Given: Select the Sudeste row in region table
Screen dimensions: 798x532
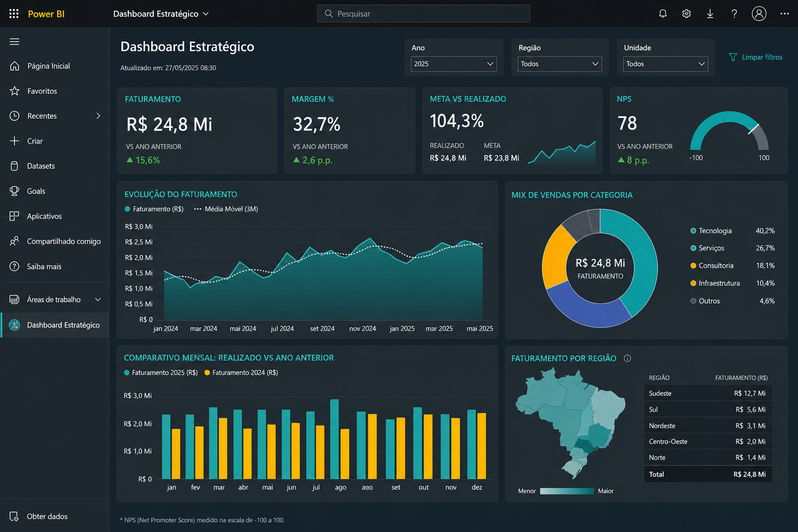Looking at the screenshot, I should [708, 393].
